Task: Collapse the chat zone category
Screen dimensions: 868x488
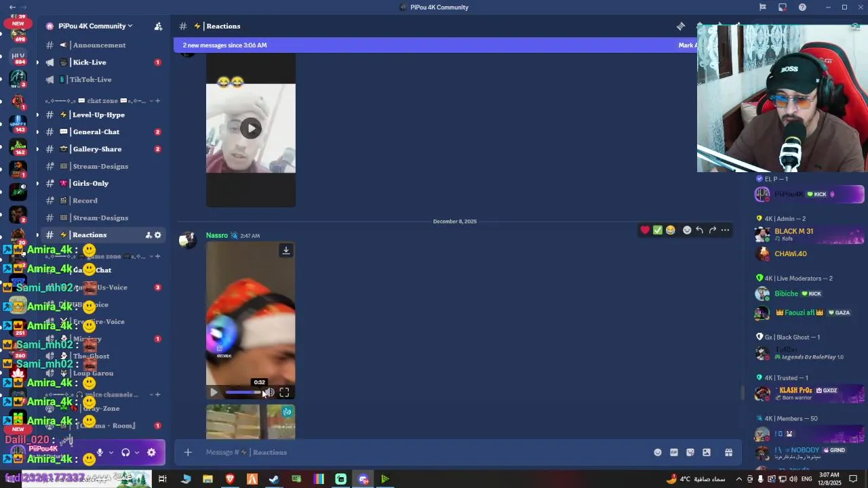Action: pos(151,101)
